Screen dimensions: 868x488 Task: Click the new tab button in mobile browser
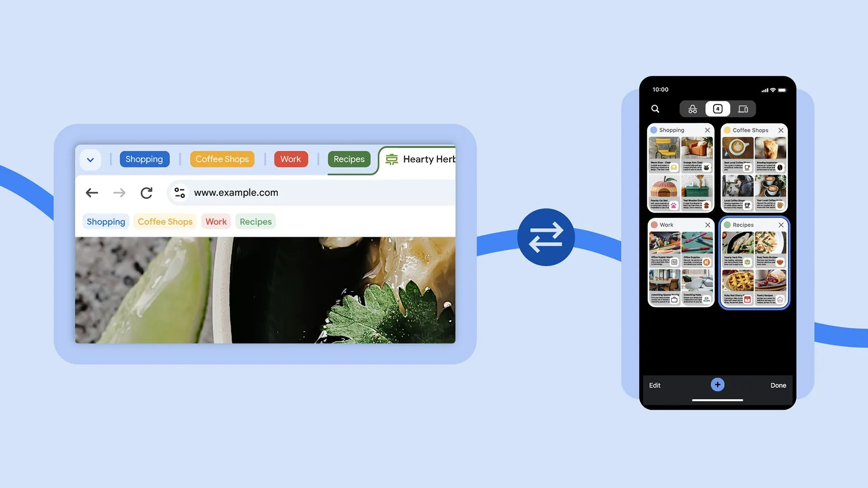pos(717,385)
